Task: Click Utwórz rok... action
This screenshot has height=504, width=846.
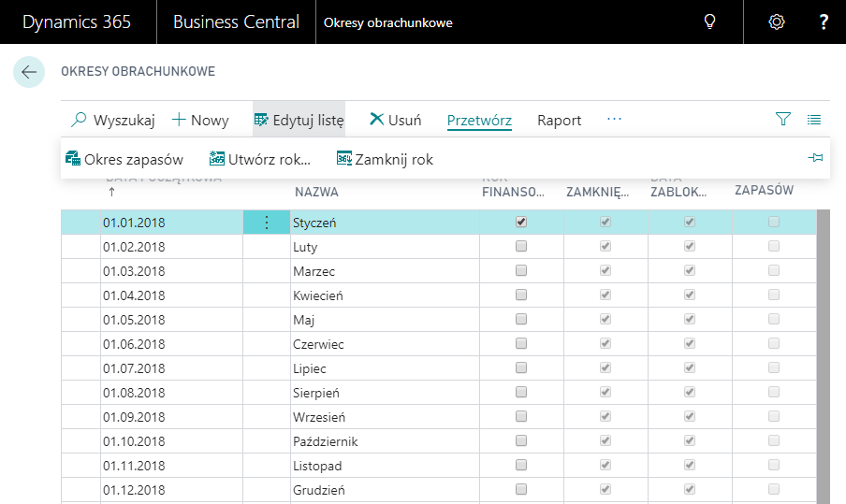Action: click(x=260, y=159)
